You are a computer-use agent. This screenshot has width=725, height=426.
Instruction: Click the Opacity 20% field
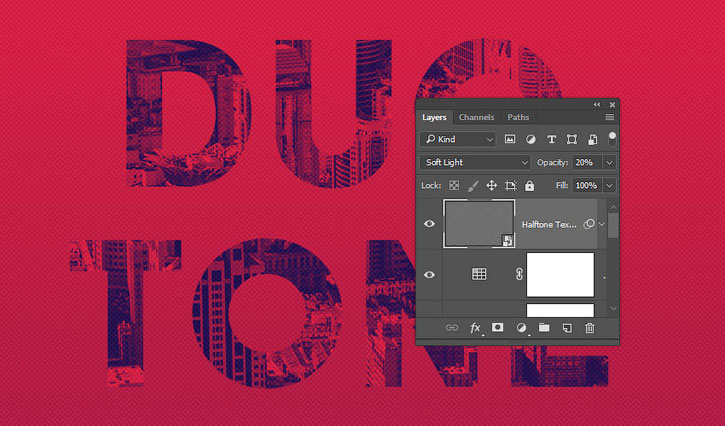[x=587, y=162]
